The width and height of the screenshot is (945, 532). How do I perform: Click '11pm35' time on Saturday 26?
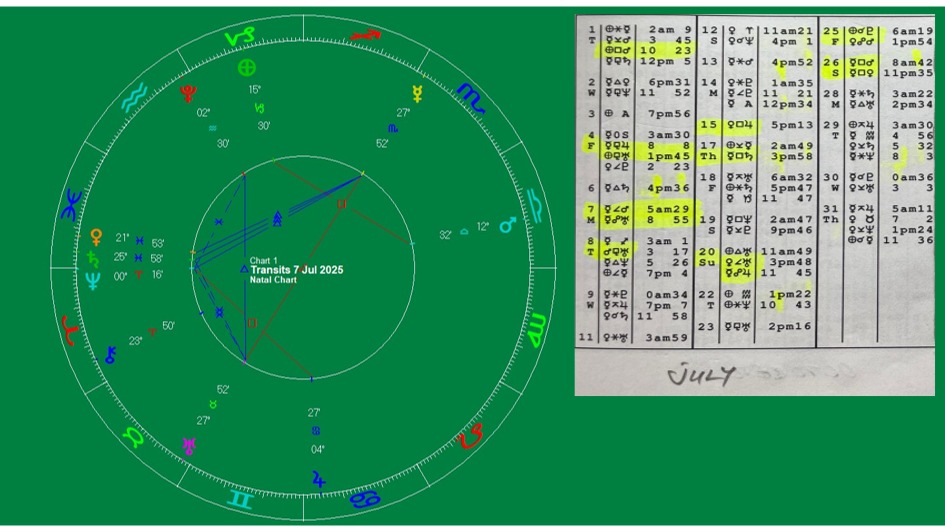tap(908, 73)
